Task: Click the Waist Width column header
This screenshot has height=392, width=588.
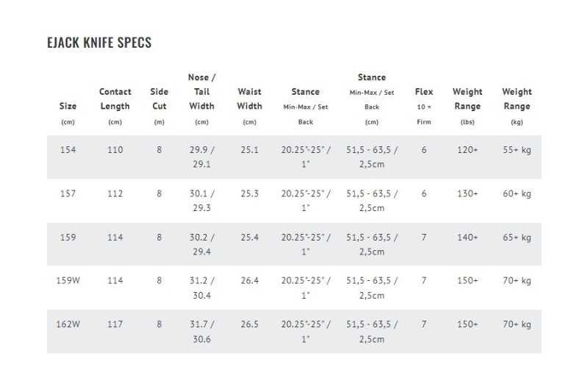Action: (249, 99)
